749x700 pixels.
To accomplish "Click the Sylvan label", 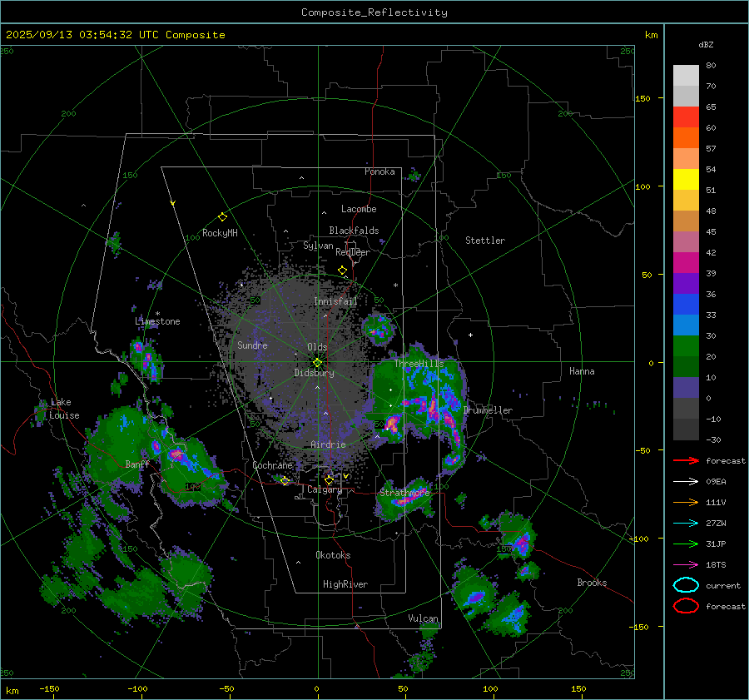I will 318,246.
